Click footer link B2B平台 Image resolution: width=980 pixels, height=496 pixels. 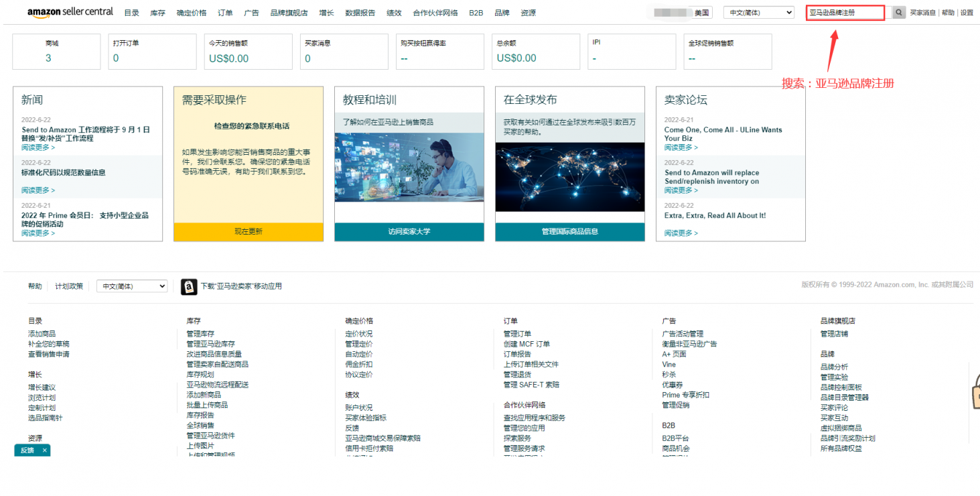click(675, 438)
